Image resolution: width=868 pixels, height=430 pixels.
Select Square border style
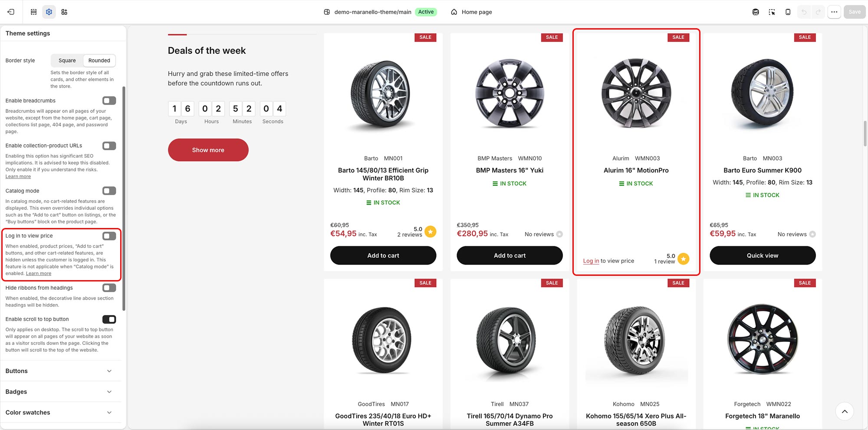pos(67,60)
